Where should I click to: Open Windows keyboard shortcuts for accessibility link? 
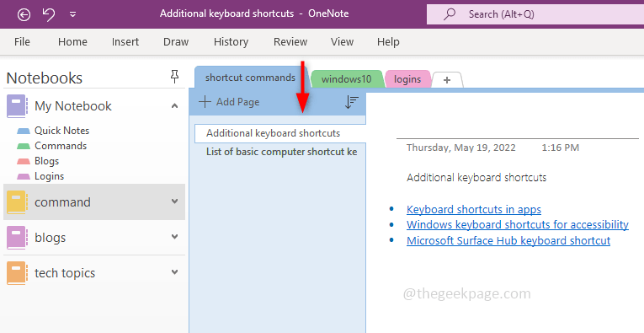pyautogui.click(x=518, y=224)
